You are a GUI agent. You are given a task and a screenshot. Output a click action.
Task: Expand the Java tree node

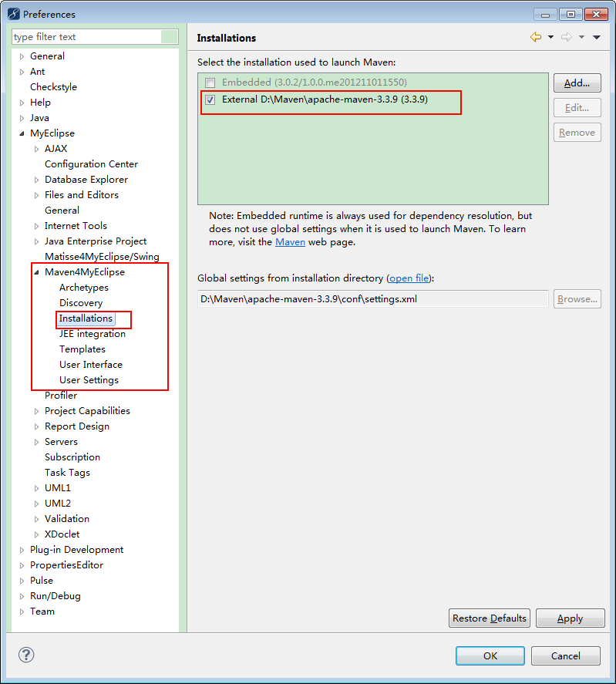point(22,118)
